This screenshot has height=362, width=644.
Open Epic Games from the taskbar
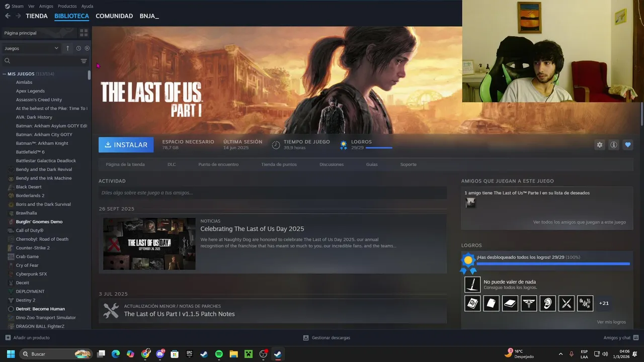coord(190,354)
